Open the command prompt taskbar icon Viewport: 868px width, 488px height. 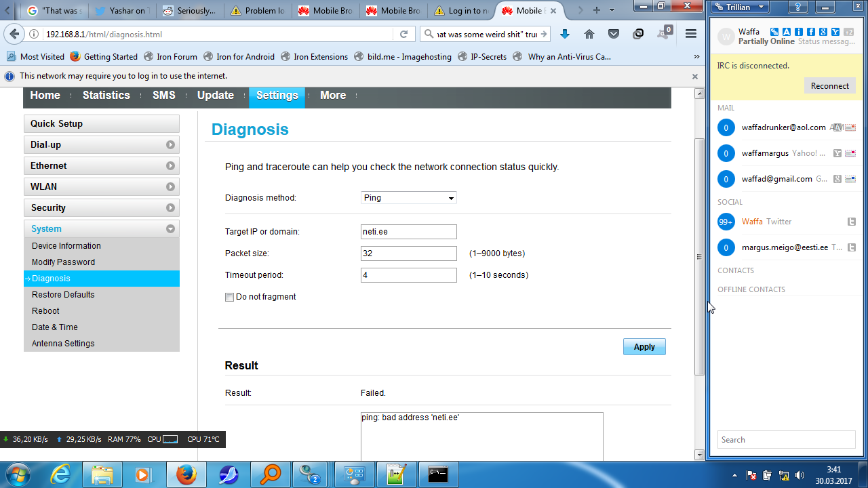[x=438, y=474]
